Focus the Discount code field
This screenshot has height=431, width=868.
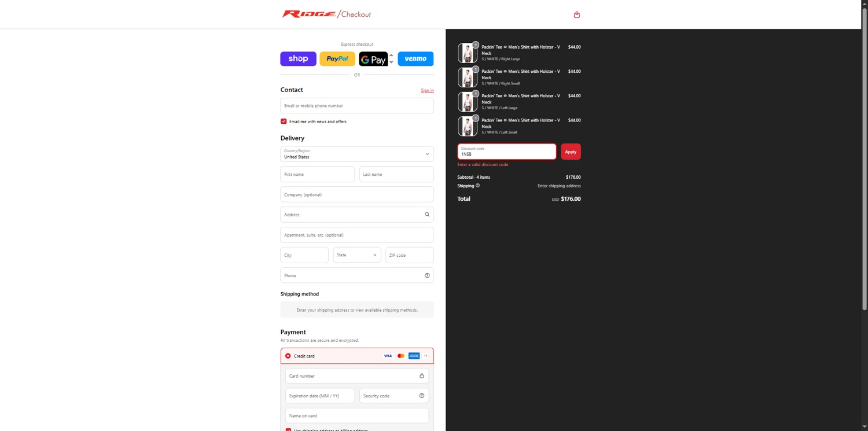click(507, 152)
